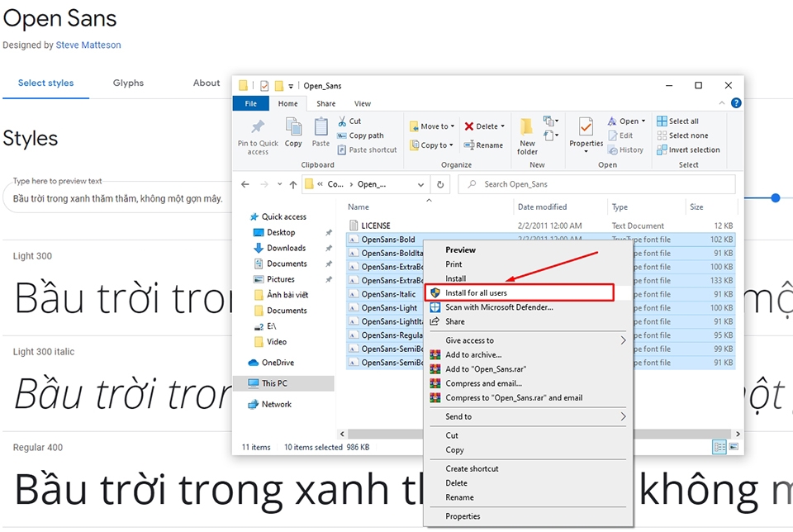The width and height of the screenshot is (793, 532).
Task: Go back with the left arrow
Action: pyautogui.click(x=245, y=184)
